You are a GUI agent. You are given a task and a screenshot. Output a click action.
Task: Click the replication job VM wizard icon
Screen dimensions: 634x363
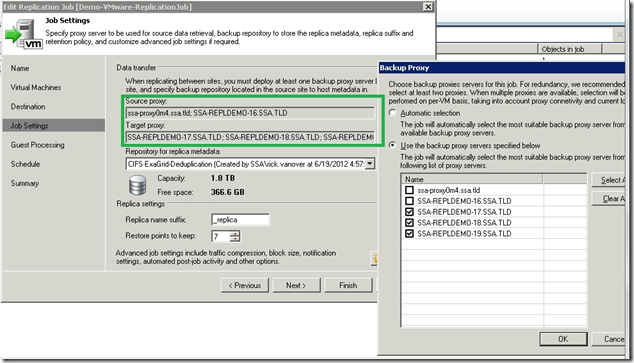pyautogui.click(x=23, y=34)
